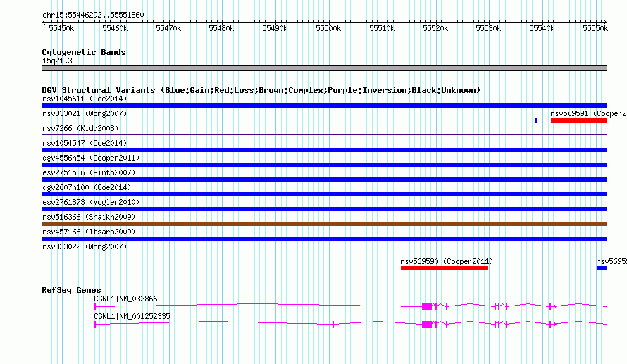Click the 55500k ruler tick label

[328, 28]
